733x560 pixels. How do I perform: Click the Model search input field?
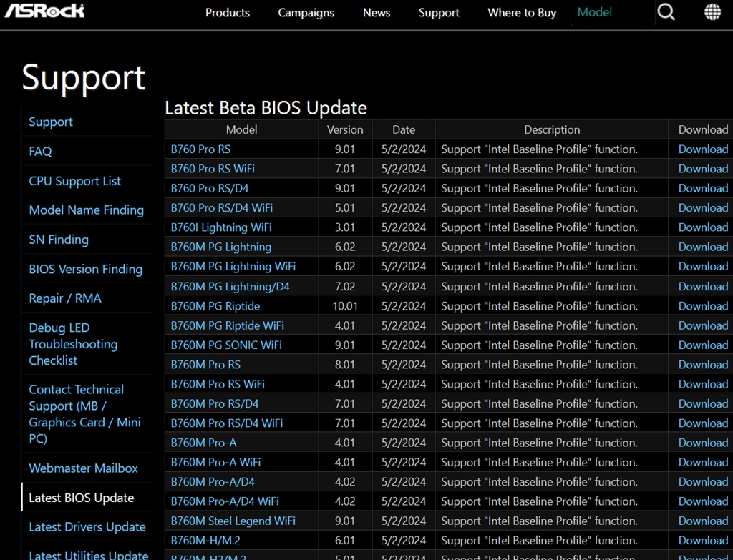(613, 13)
